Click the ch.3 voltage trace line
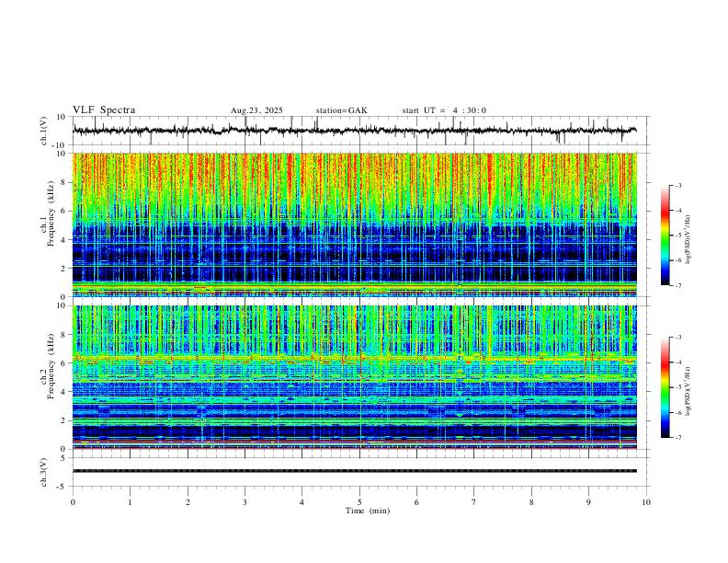The image size is (728, 563). tap(355, 471)
